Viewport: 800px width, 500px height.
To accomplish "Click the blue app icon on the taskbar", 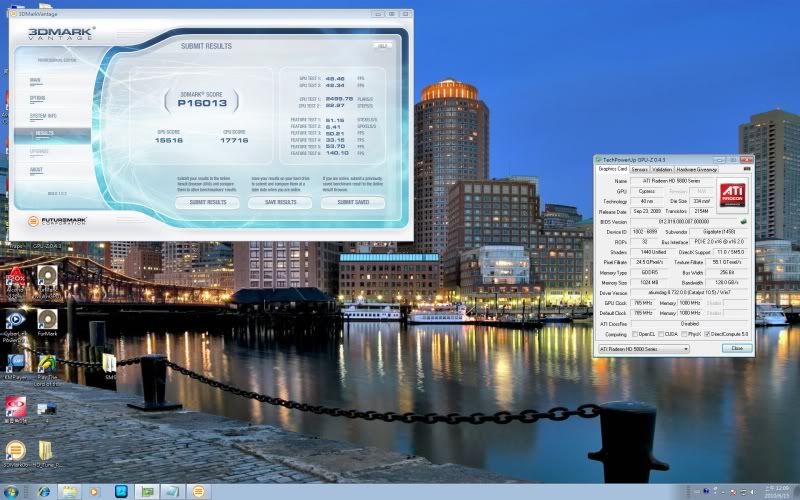I will pos(121,492).
